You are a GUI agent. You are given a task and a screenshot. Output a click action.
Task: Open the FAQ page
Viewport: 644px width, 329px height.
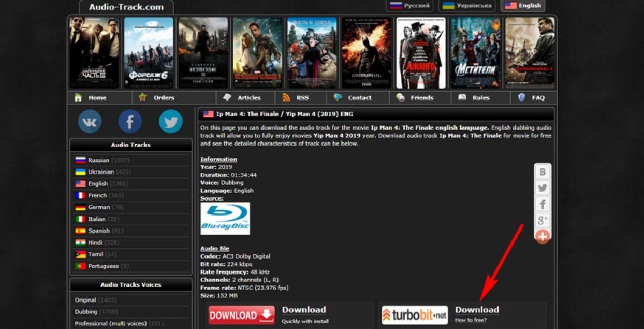(x=534, y=97)
